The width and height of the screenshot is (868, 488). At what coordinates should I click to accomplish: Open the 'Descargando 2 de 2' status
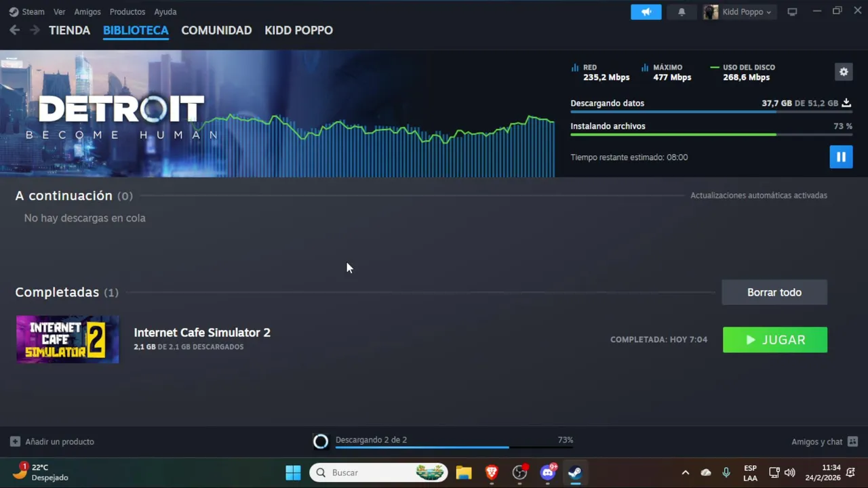pos(371,440)
